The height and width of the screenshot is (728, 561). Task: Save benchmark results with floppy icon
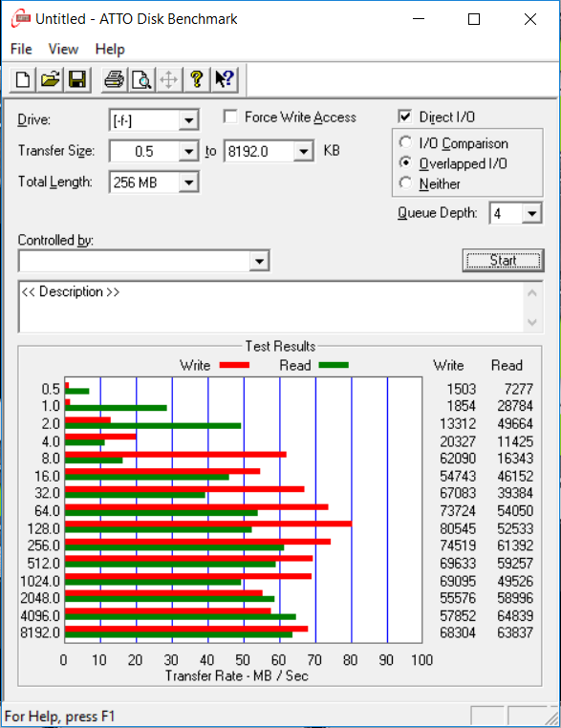click(77, 80)
